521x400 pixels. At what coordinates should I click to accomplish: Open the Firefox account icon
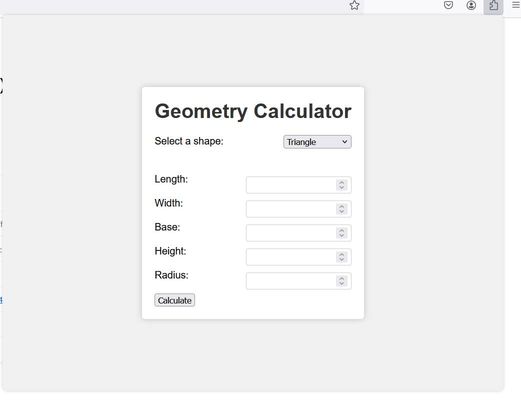471,5
